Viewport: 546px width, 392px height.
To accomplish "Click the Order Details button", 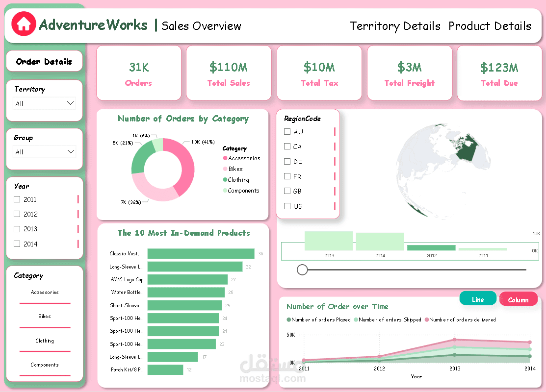I will pyautogui.click(x=44, y=61).
